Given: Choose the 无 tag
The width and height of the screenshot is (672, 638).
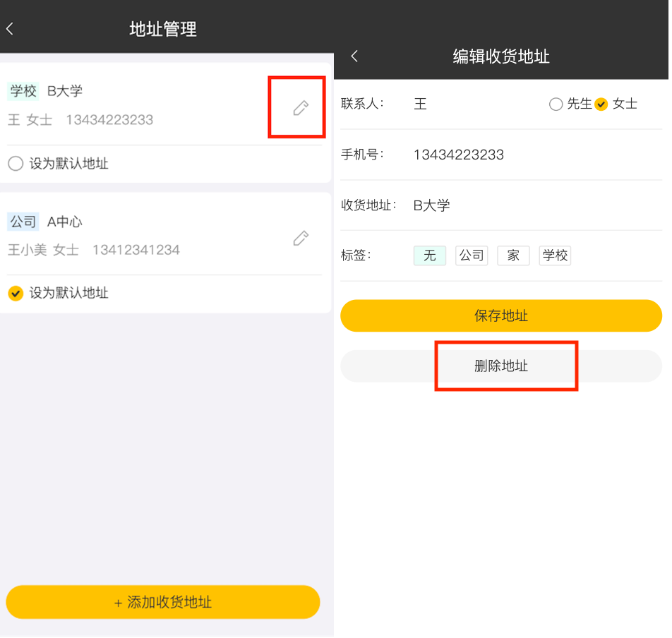Looking at the screenshot, I should click(430, 256).
